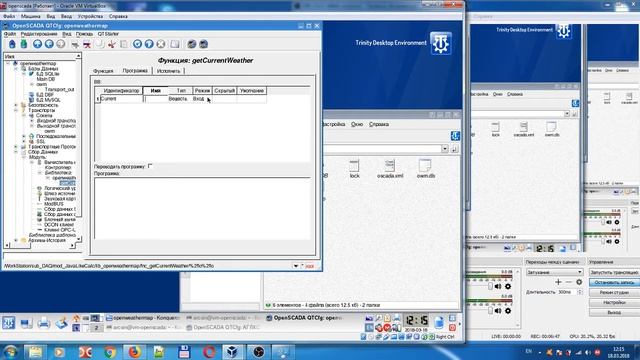Expand the 'Архивы-История' tree node
640x360 pixels.
point(16,240)
